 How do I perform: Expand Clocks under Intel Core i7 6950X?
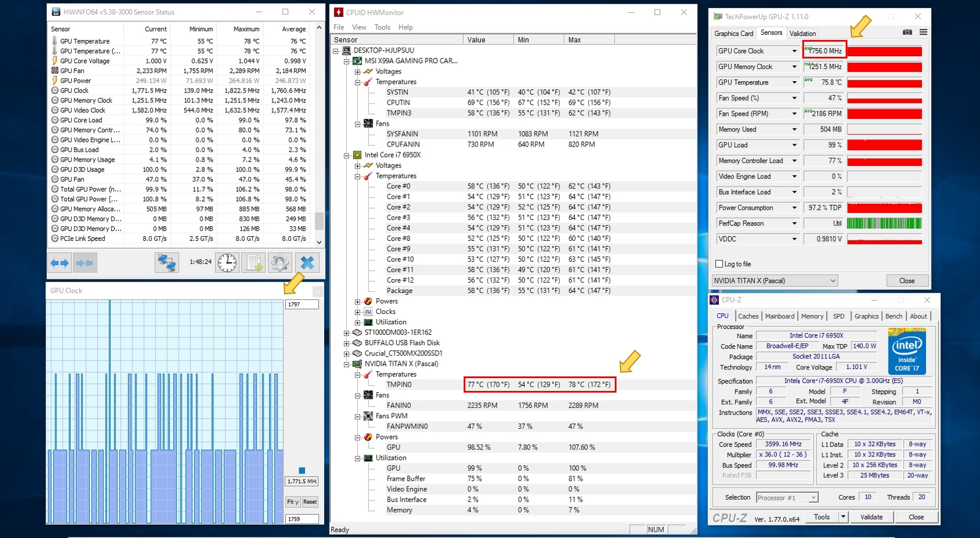pyautogui.click(x=357, y=312)
